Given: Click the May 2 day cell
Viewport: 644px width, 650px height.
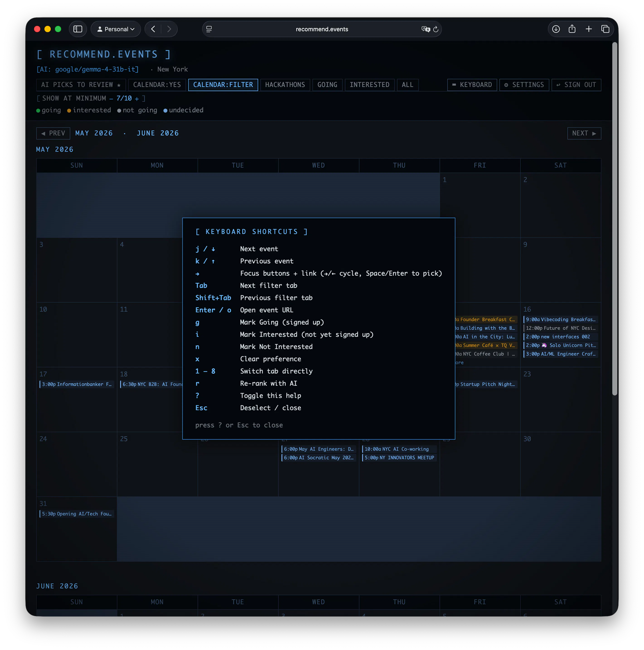Looking at the screenshot, I should (x=561, y=205).
